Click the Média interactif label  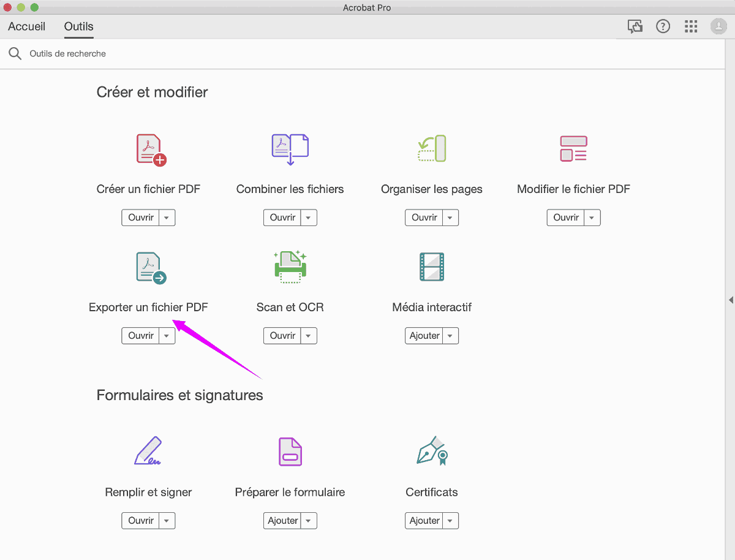click(x=432, y=307)
